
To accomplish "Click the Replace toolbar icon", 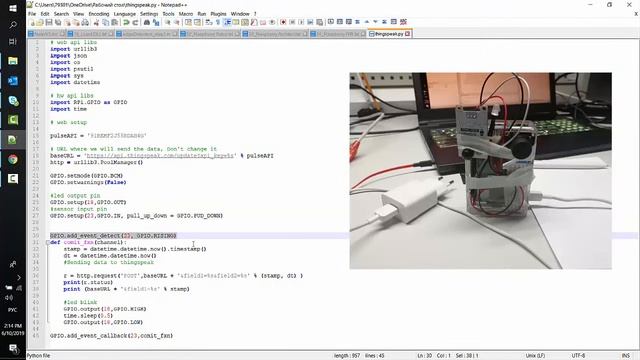I will [x=156, y=22].
